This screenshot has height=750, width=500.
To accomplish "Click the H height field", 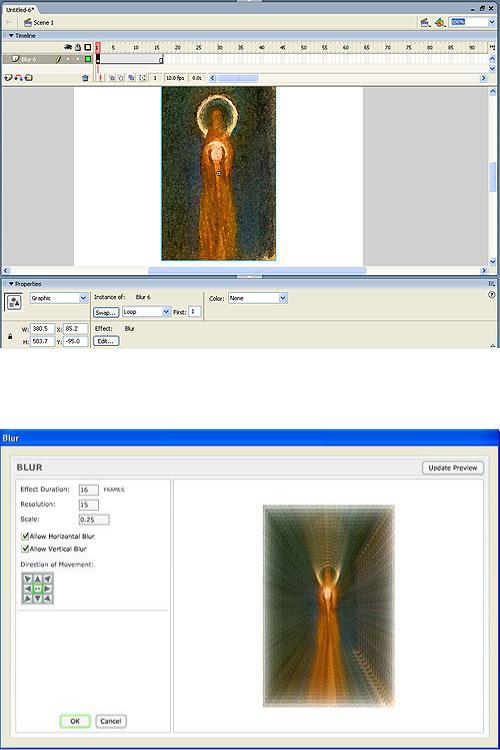I will tap(42, 342).
